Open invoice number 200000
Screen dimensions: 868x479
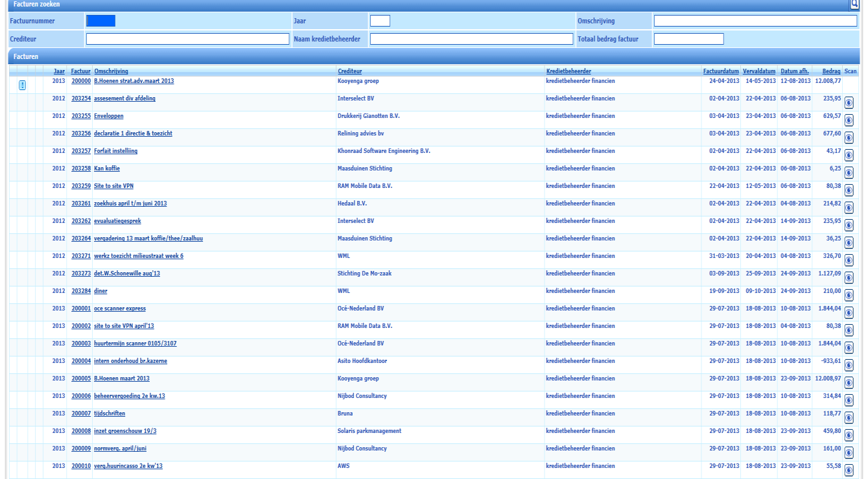click(x=81, y=81)
